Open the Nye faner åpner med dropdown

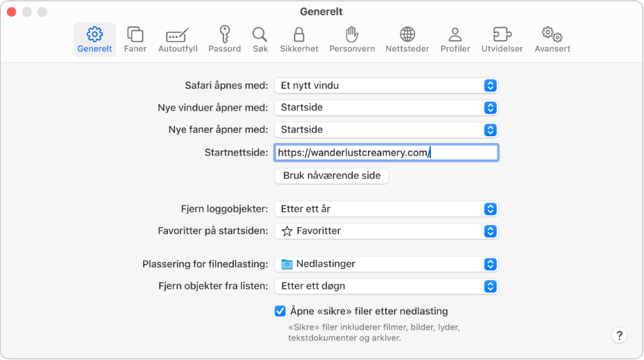386,130
